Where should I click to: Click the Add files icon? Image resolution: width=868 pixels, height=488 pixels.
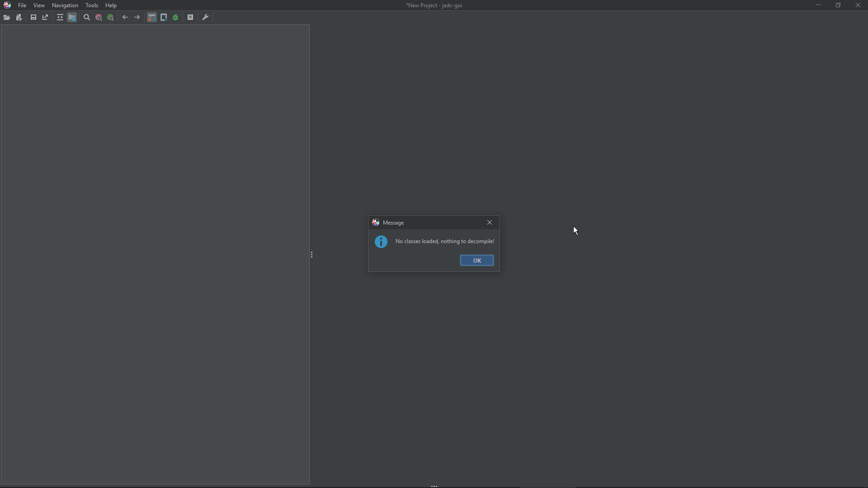(19, 17)
